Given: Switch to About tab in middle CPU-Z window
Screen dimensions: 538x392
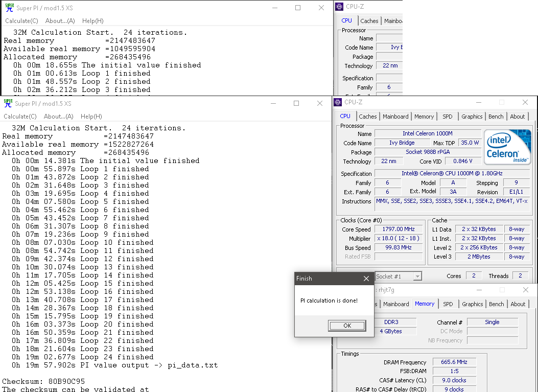Looking at the screenshot, I should pos(517,117).
